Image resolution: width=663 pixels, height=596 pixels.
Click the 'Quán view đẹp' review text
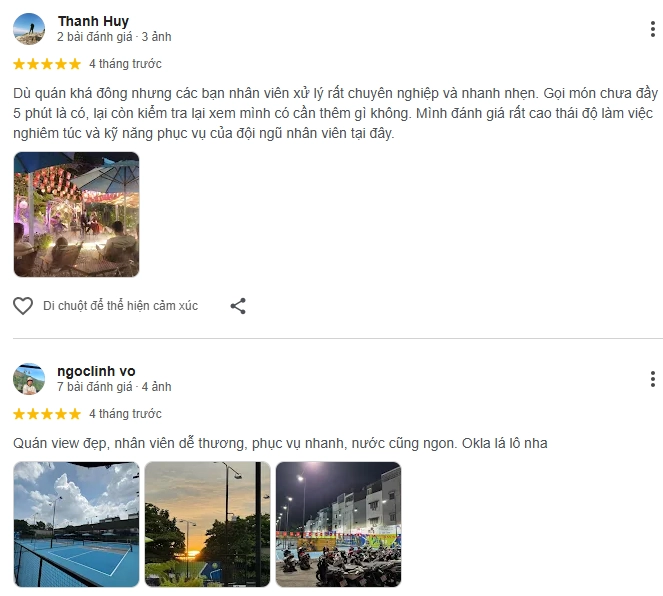point(280,443)
